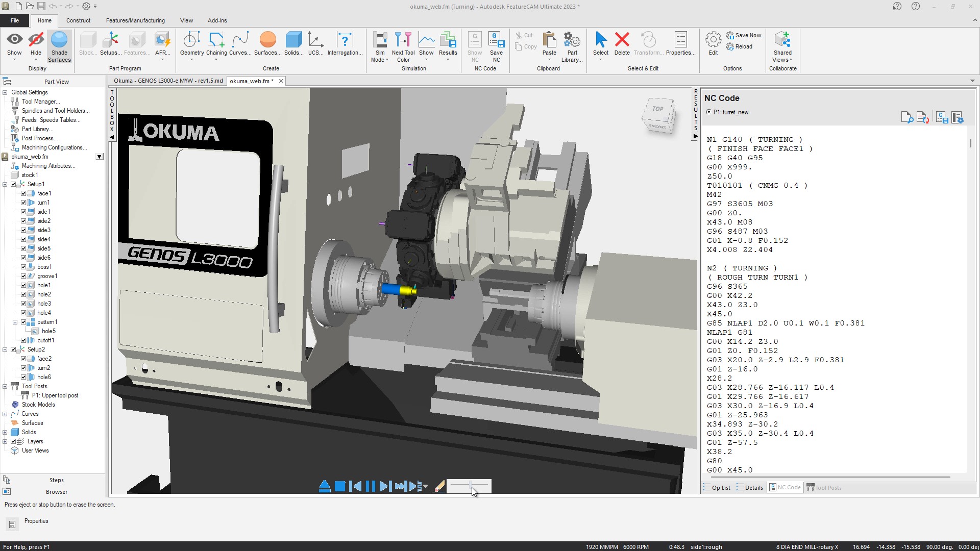The height and width of the screenshot is (551, 980).
Task: Open the Solids creation tool
Action: [293, 43]
